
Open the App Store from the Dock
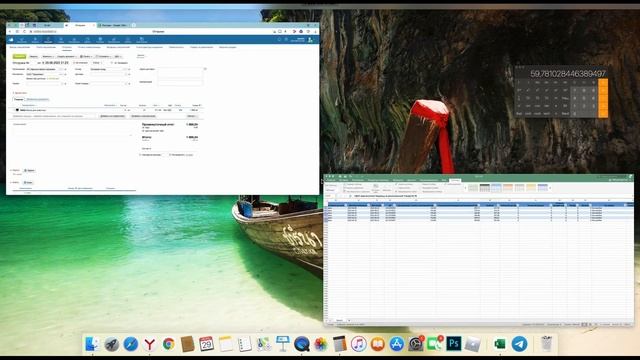point(396,344)
